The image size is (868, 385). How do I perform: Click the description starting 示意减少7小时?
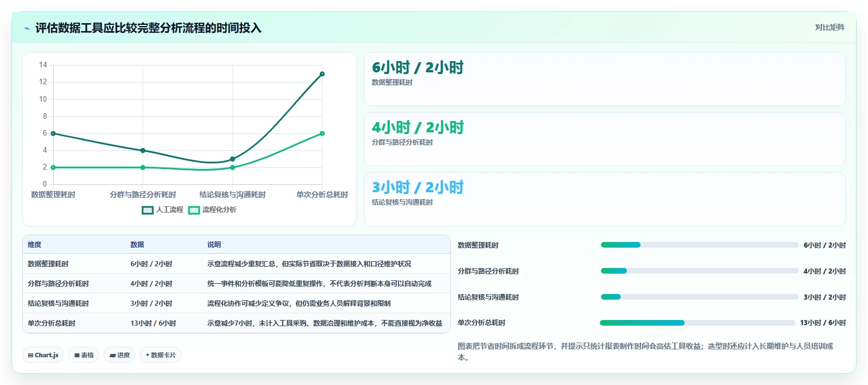[x=325, y=323]
